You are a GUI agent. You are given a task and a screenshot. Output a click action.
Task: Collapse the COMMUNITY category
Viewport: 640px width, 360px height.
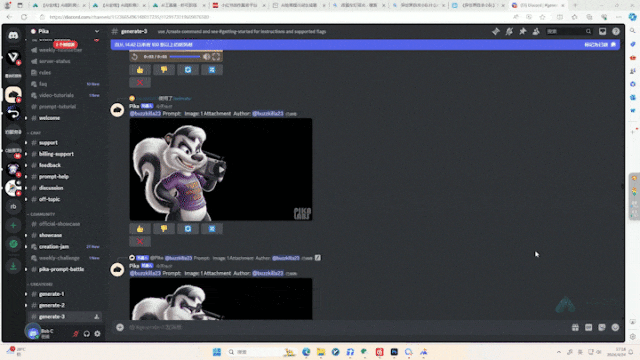point(42,214)
